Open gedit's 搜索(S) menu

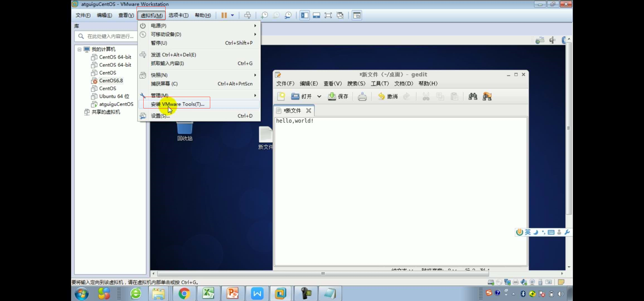coord(357,83)
